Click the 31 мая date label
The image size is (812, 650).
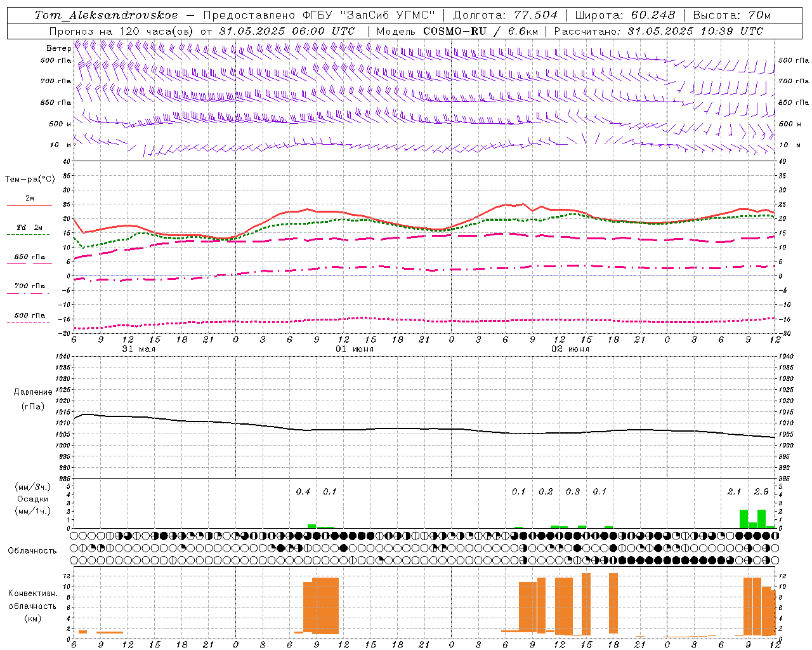click(x=139, y=349)
